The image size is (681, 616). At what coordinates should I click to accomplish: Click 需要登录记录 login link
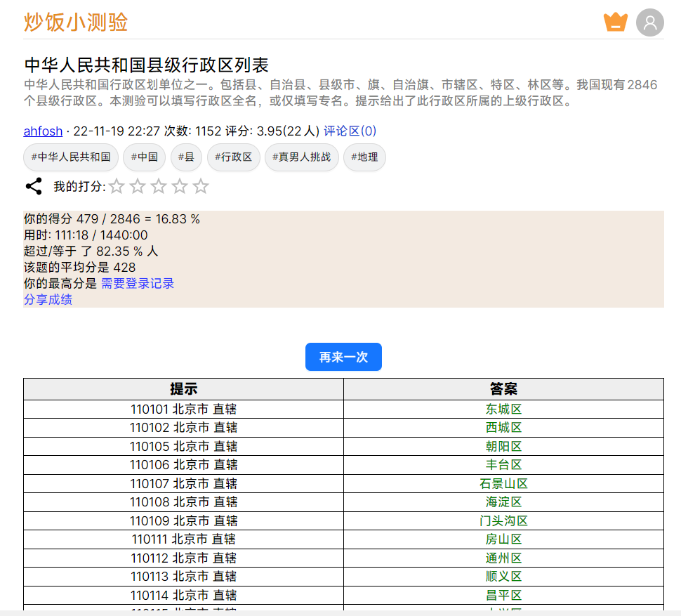click(x=138, y=283)
